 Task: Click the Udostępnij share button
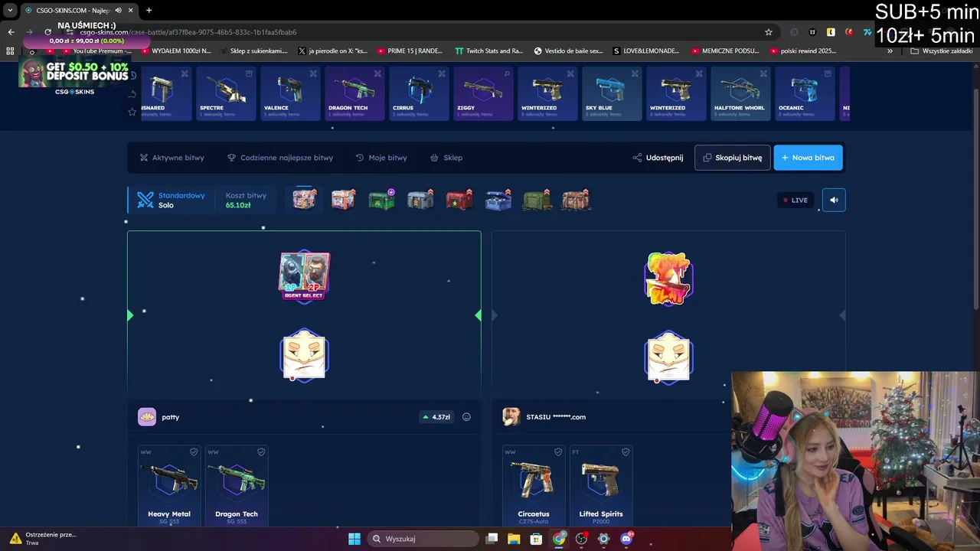658,158
